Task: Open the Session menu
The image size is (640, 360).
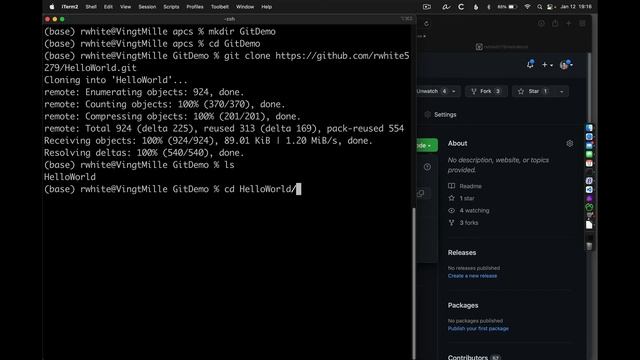Action: click(147, 7)
